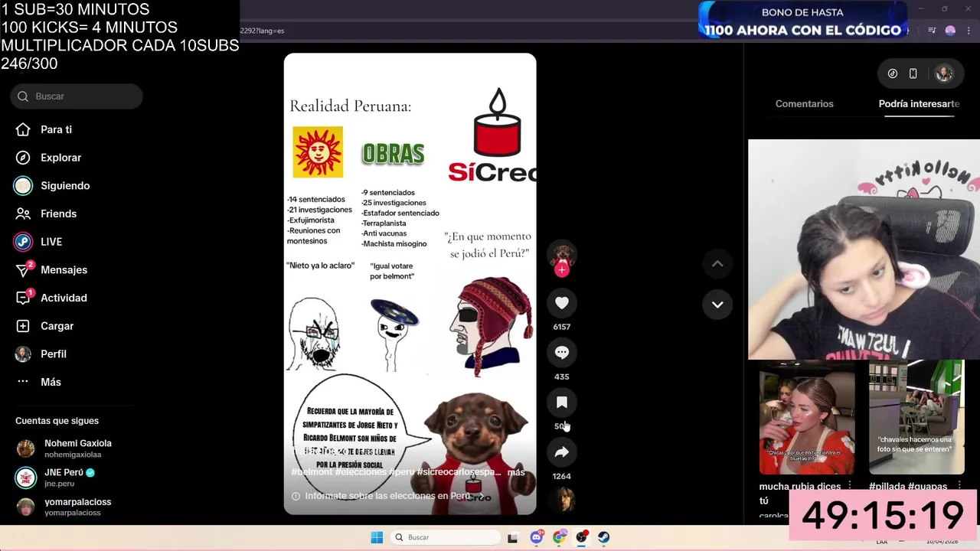Open Chrome media controls icon
Viewport: 980px width, 551px height.
tap(932, 31)
